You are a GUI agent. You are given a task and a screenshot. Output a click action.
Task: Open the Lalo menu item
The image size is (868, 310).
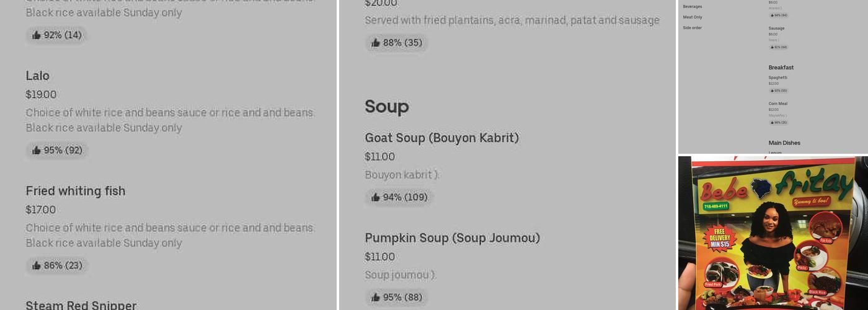coord(38,76)
